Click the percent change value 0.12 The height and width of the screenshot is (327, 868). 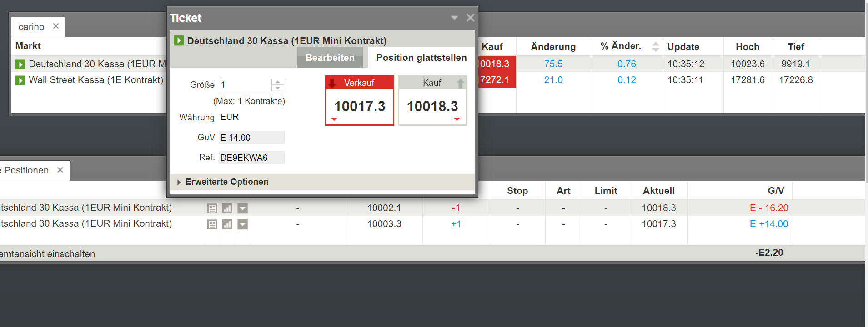pyautogui.click(x=627, y=80)
